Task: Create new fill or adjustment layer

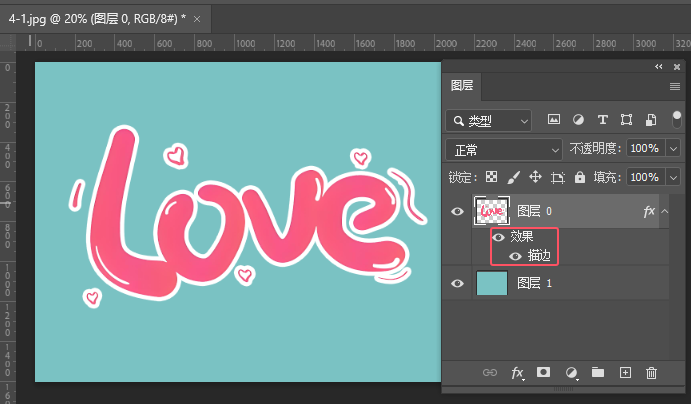Action: 572,373
